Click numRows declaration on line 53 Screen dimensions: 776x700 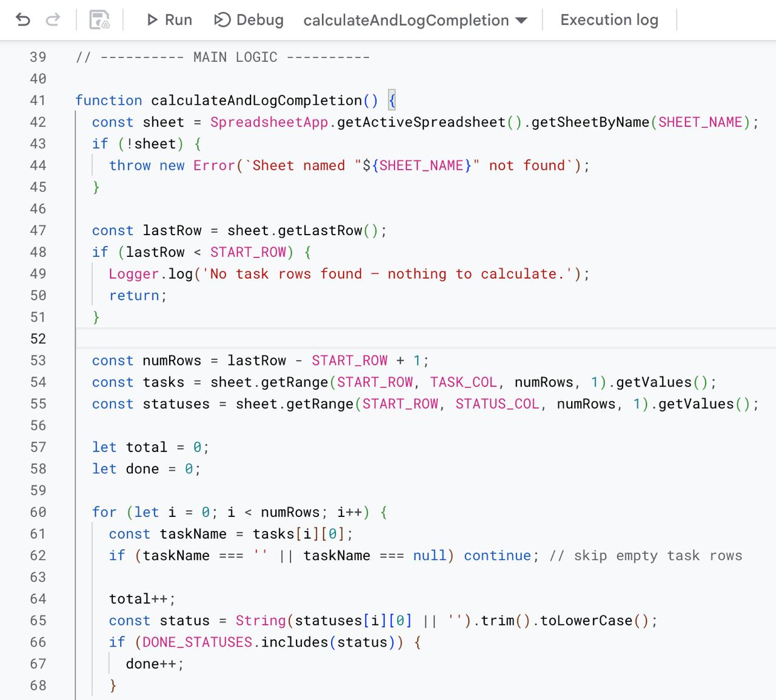point(172,361)
